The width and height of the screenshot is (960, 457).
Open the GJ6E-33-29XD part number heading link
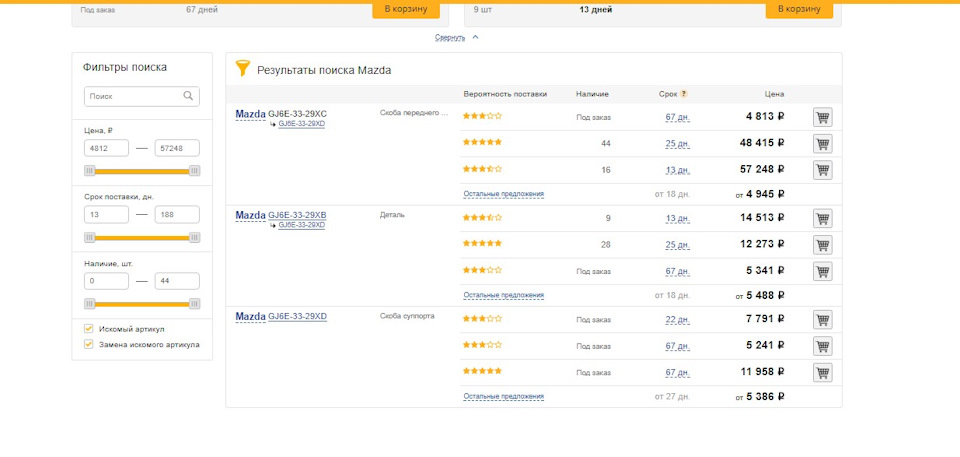tap(298, 317)
